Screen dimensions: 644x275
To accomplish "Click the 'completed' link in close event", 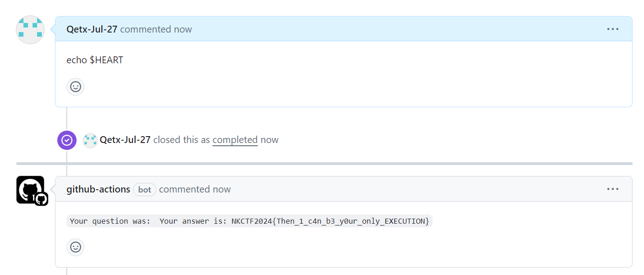I will tap(235, 140).
